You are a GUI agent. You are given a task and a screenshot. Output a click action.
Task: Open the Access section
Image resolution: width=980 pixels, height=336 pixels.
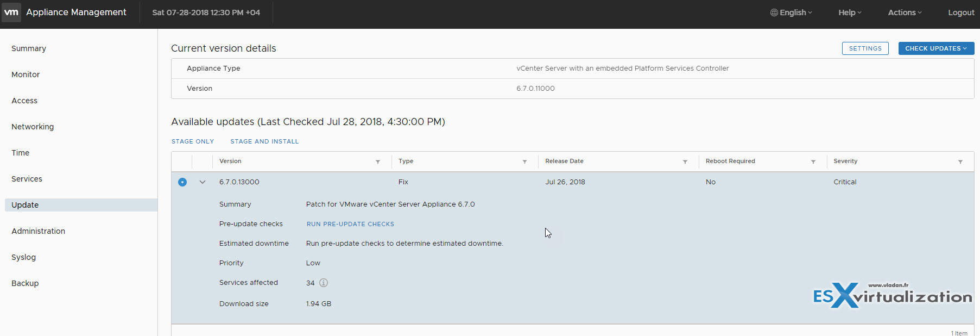click(x=24, y=101)
